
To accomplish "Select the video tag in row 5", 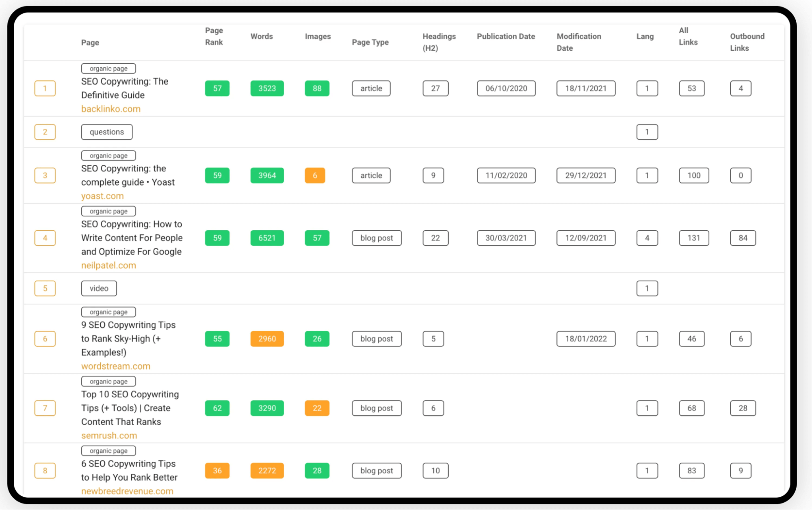I will [99, 288].
